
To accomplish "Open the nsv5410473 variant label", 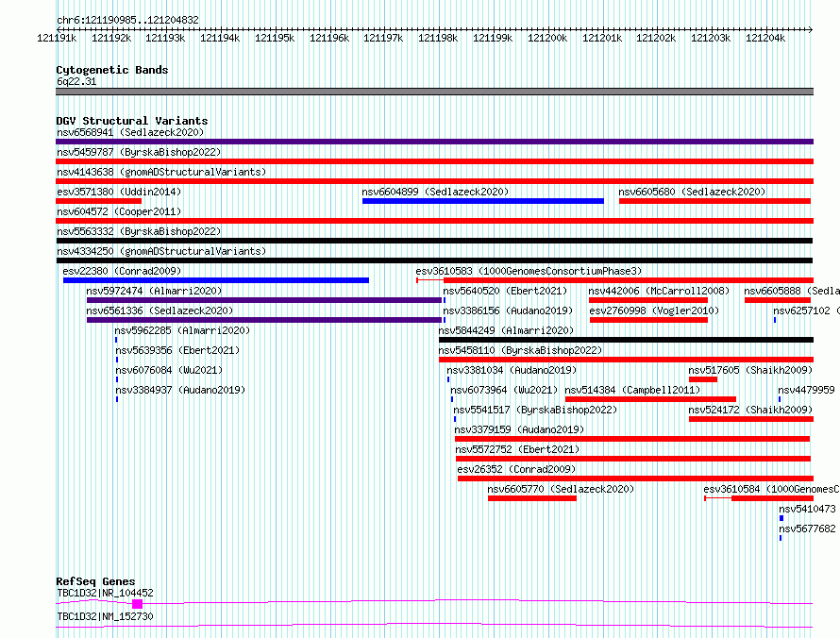I will [807, 509].
